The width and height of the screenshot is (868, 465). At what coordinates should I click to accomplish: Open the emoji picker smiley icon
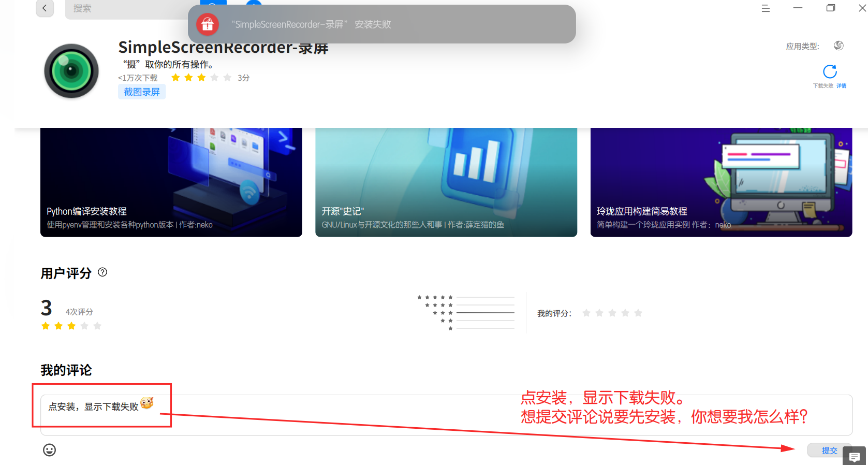(49, 450)
